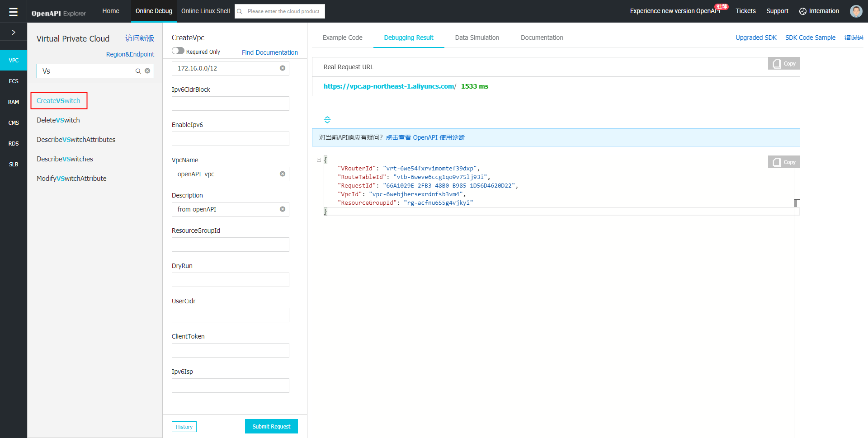Go to the Home menu item
The width and height of the screenshot is (868, 438).
(x=111, y=11)
